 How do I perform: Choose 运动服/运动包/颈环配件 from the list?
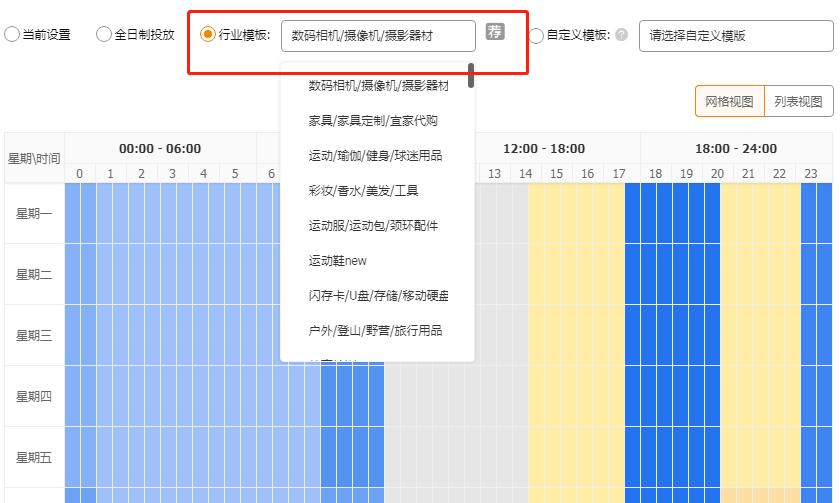point(373,226)
